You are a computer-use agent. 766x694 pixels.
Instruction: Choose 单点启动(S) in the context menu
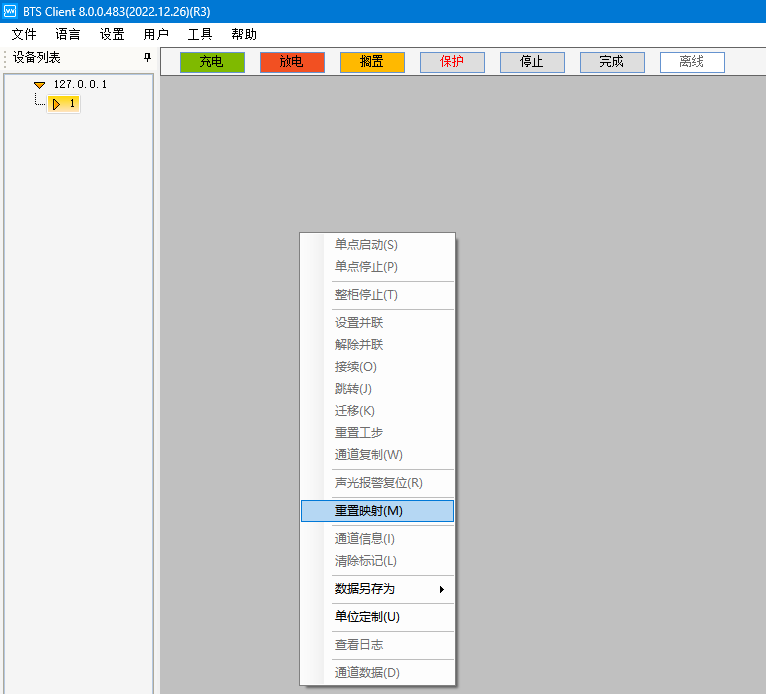pos(377,244)
